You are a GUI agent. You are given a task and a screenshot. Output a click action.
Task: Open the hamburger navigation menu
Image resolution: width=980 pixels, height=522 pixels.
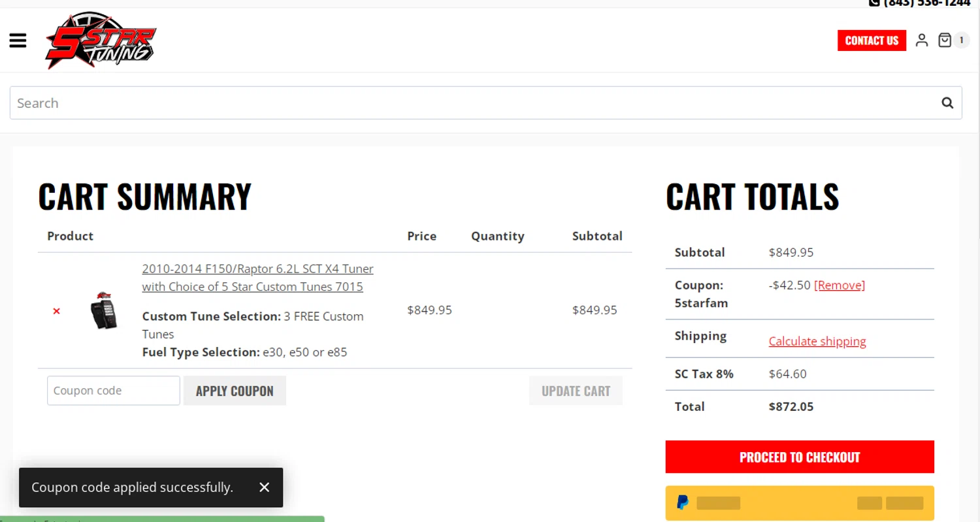coord(18,41)
